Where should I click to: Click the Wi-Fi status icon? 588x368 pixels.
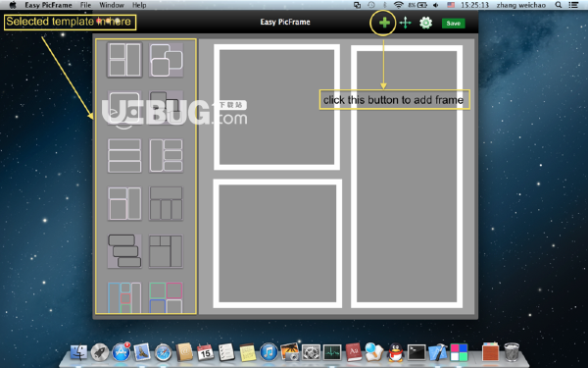[x=398, y=5]
